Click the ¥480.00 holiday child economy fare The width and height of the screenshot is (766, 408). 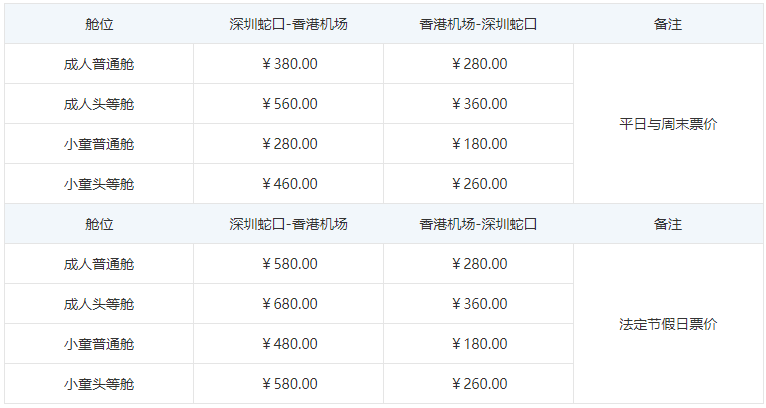tap(289, 344)
